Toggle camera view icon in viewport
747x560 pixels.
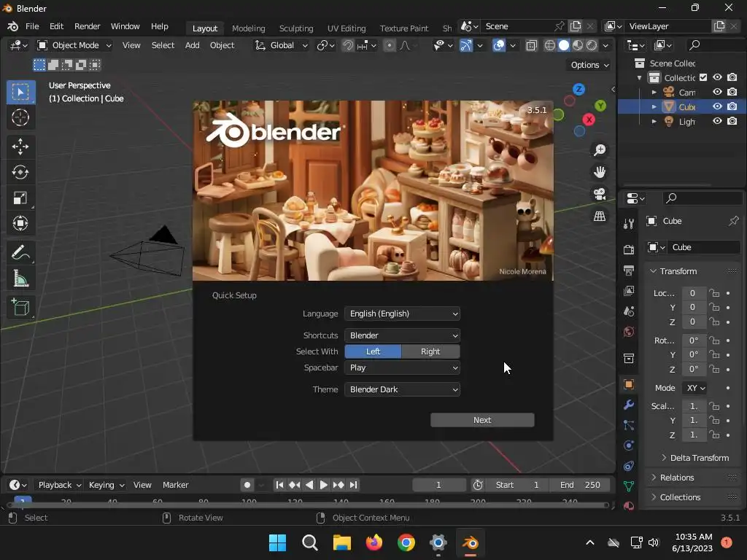pyautogui.click(x=600, y=194)
